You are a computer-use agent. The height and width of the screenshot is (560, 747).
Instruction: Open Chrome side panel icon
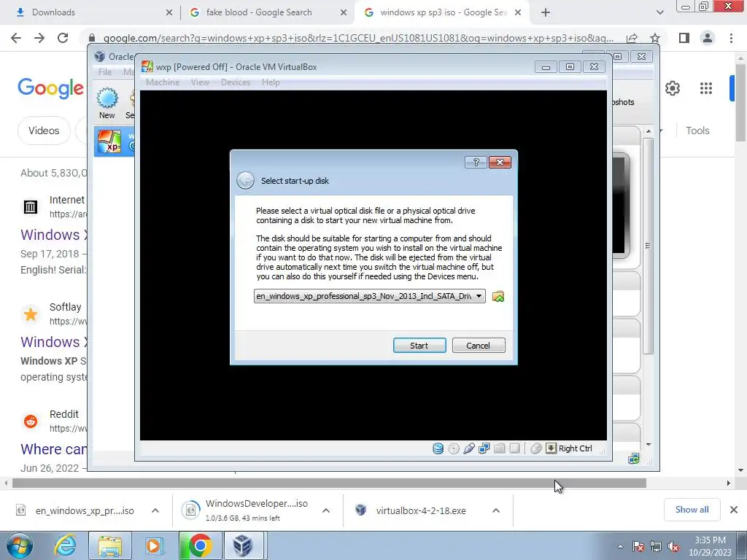(x=684, y=38)
